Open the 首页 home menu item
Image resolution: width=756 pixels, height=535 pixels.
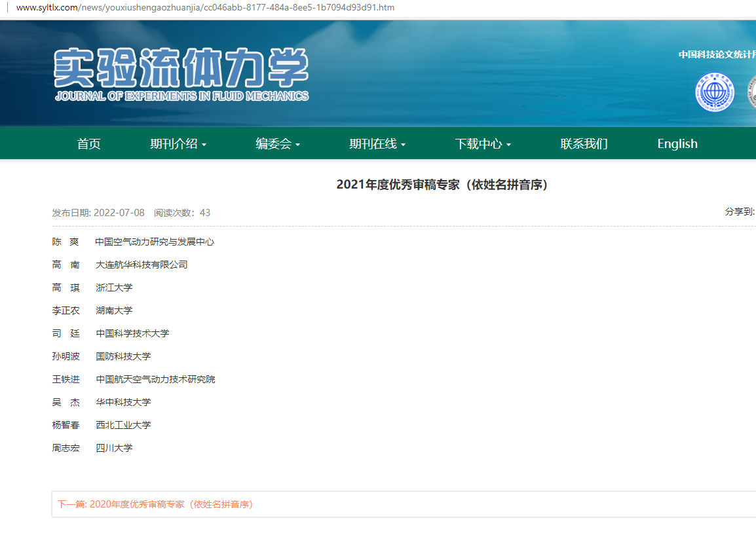[x=88, y=143]
